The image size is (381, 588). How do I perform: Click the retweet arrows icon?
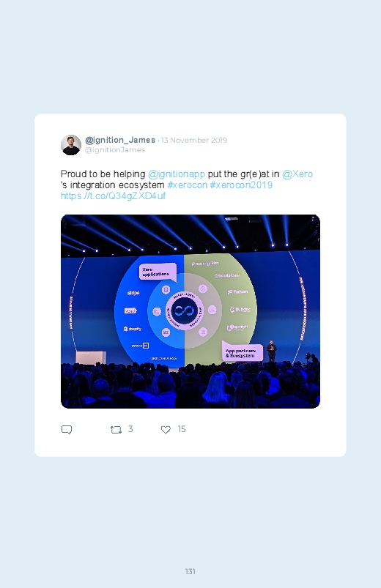[x=116, y=429]
